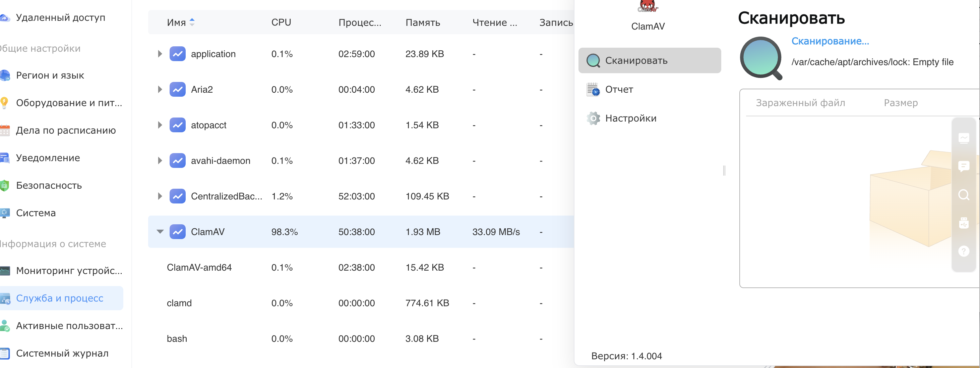The image size is (980, 368).
Task: Click the message bubble icon in sidebar
Action: (x=963, y=166)
